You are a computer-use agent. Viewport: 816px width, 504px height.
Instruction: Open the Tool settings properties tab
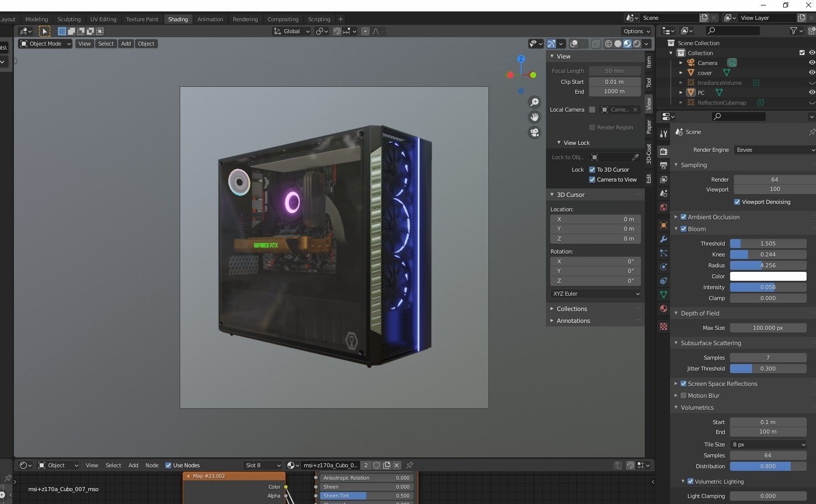tap(664, 133)
